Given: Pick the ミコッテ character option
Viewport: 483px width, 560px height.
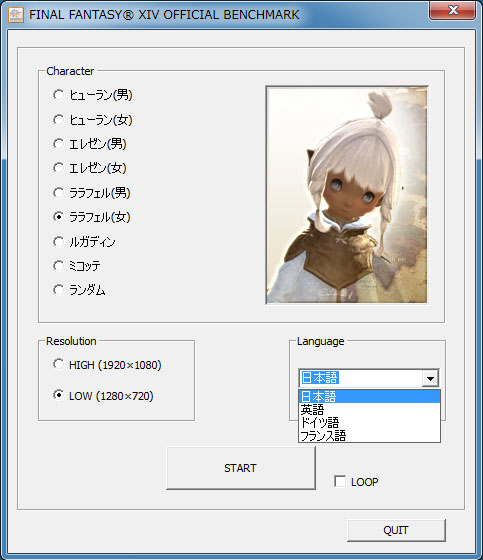Looking at the screenshot, I should tap(58, 265).
